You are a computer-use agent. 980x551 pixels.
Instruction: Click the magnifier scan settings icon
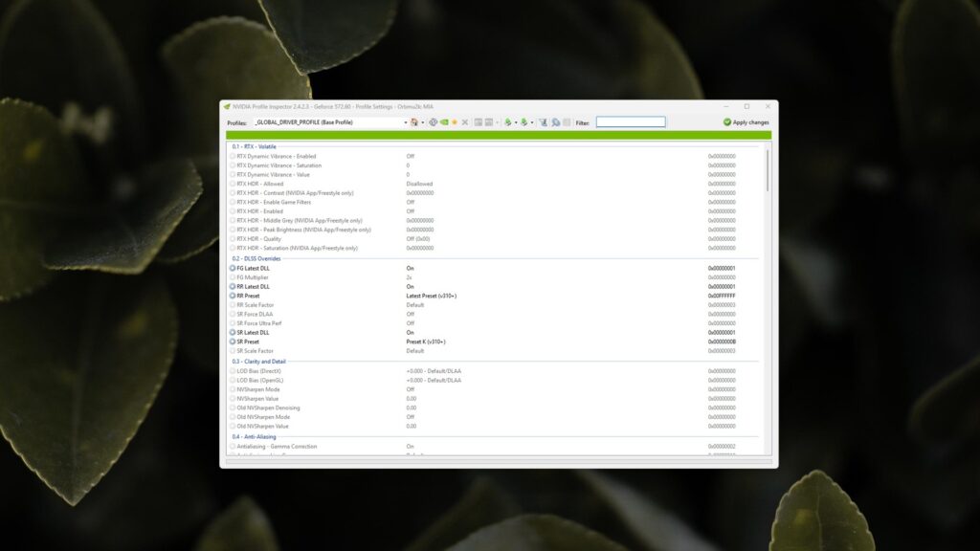point(556,122)
